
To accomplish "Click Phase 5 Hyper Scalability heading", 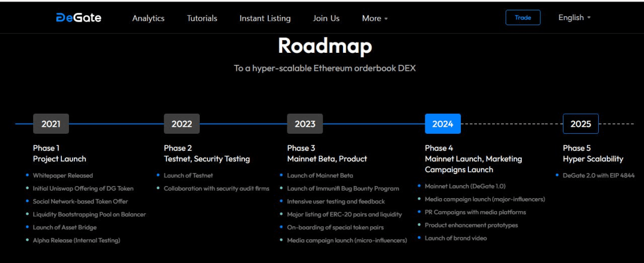I will pyautogui.click(x=593, y=153).
